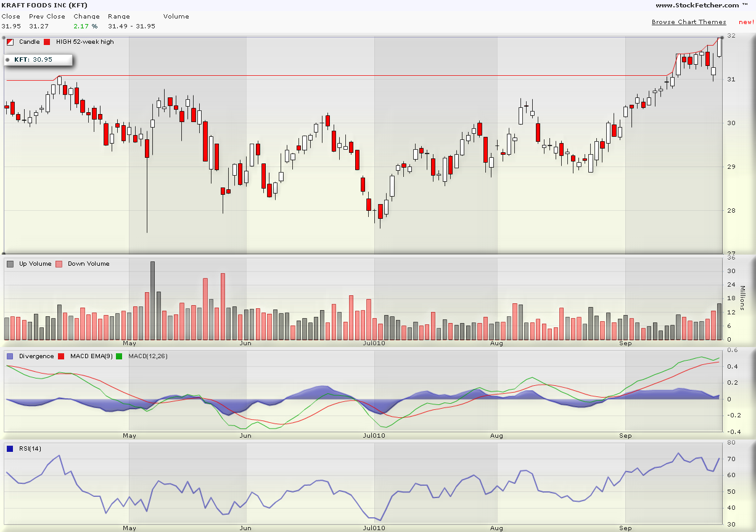This screenshot has height=532, width=756.
Task: Click the red MACD EMA(9) legend swatch
Action: click(61, 356)
